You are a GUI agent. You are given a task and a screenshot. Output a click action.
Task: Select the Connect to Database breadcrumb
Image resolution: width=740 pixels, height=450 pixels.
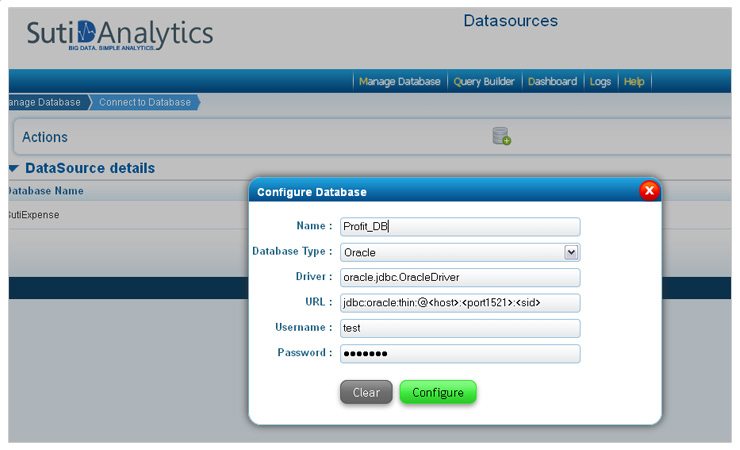[x=145, y=102]
